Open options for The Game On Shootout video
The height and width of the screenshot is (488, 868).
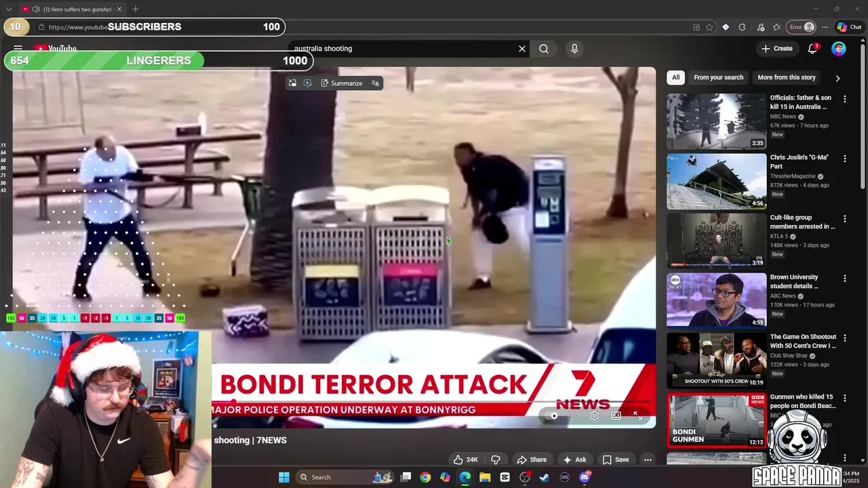[844, 338]
